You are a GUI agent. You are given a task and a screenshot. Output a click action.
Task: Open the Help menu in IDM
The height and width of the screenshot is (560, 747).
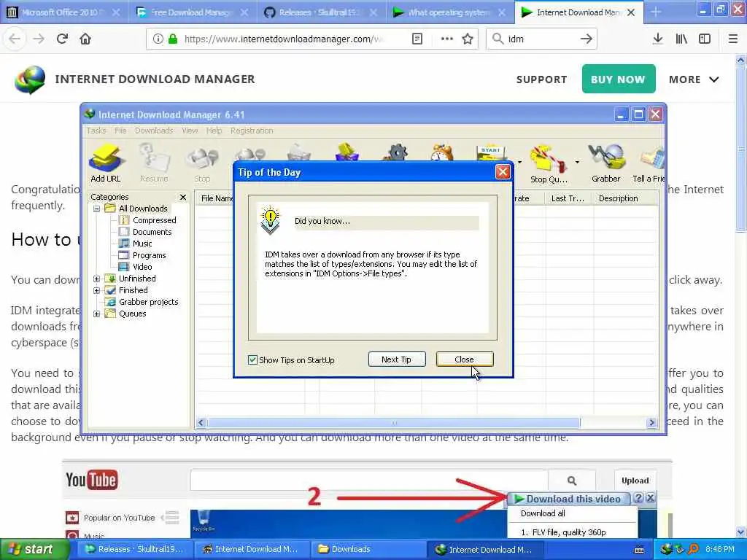tap(214, 131)
